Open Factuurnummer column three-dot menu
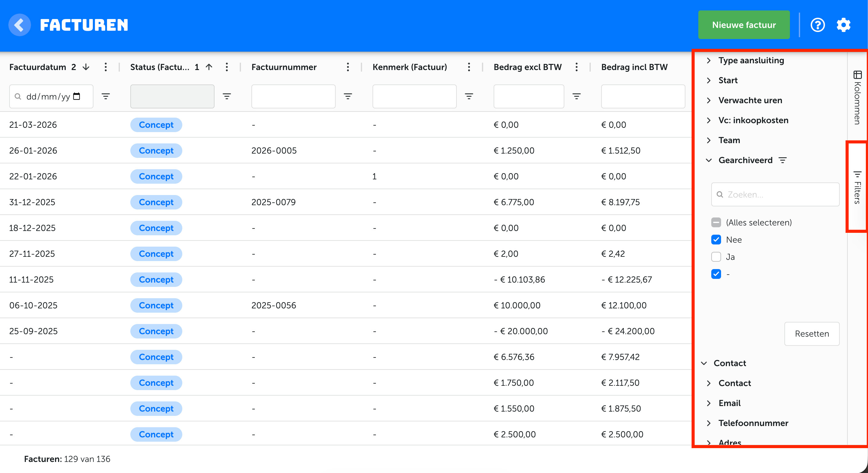Screen dimensions: 868x473 [348, 67]
